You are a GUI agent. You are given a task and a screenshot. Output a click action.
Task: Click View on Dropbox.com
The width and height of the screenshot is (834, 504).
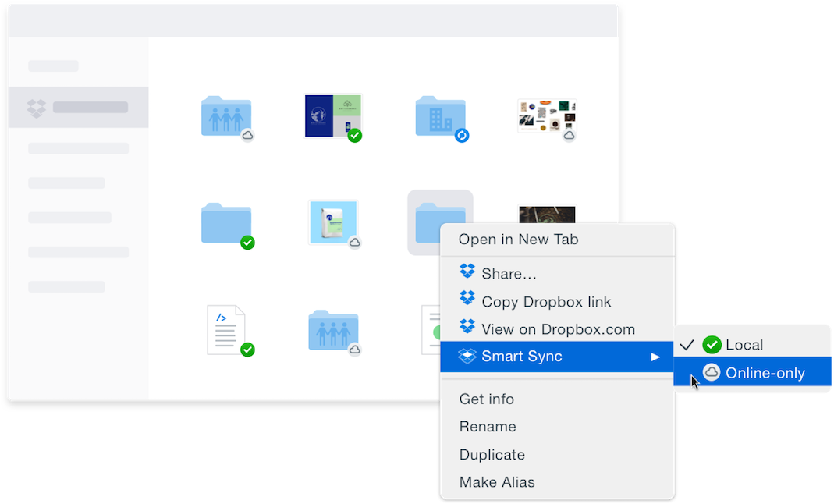click(x=558, y=329)
